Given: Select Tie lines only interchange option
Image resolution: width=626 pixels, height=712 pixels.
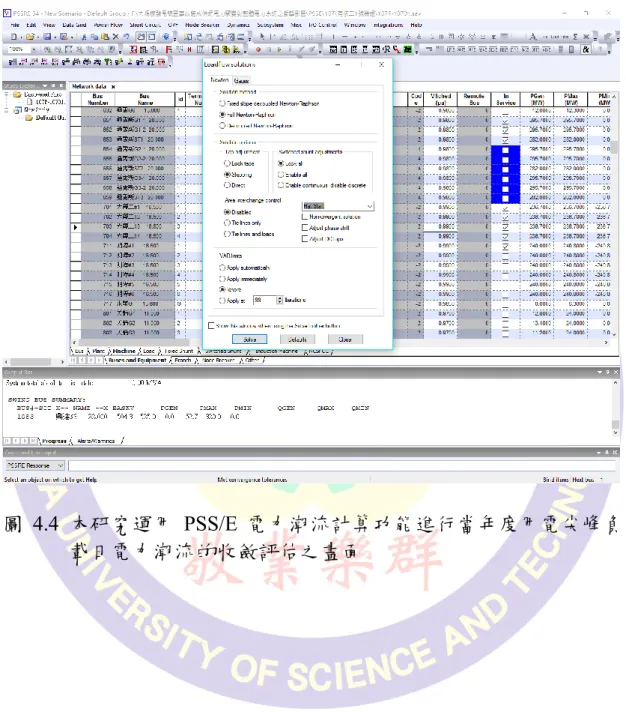Looking at the screenshot, I should (242, 223).
